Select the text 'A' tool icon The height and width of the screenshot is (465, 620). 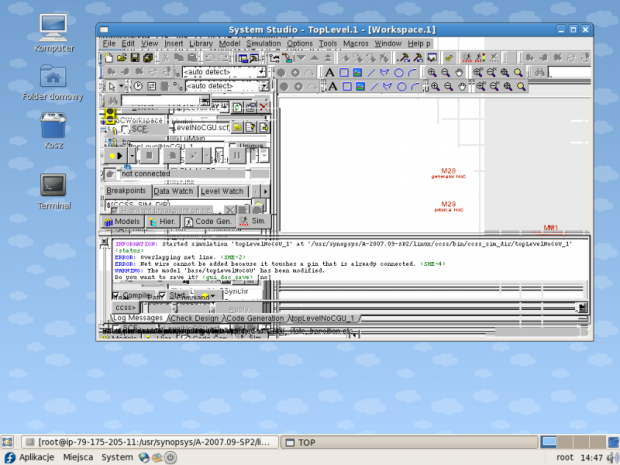click(329, 73)
